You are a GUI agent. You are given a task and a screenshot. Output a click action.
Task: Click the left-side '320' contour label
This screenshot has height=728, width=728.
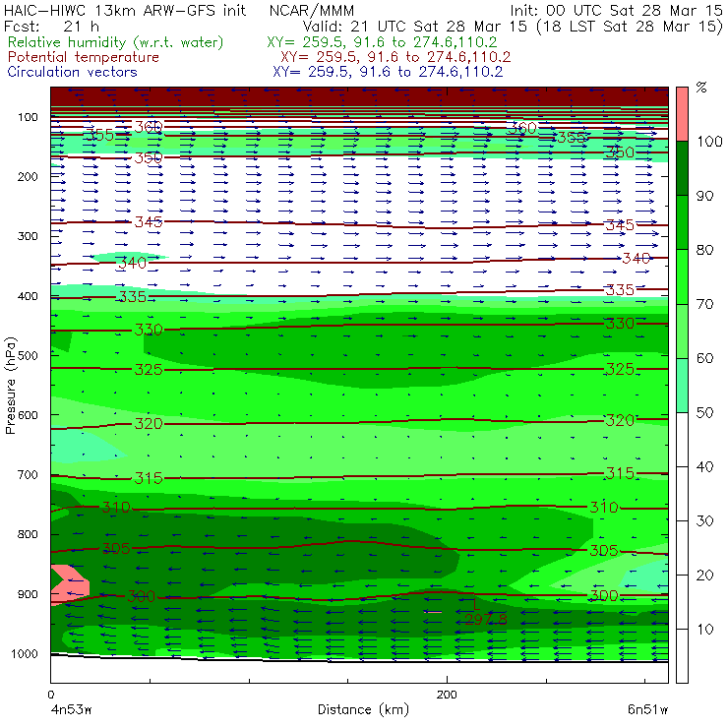pyautogui.click(x=149, y=423)
